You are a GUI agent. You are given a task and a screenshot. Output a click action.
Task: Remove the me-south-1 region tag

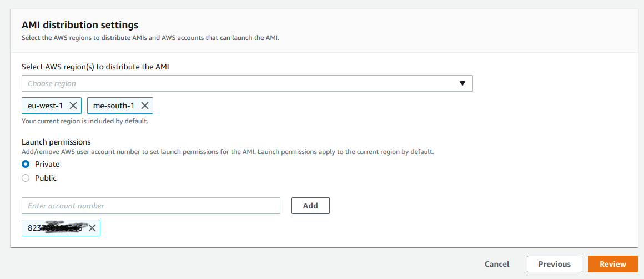[x=144, y=106]
